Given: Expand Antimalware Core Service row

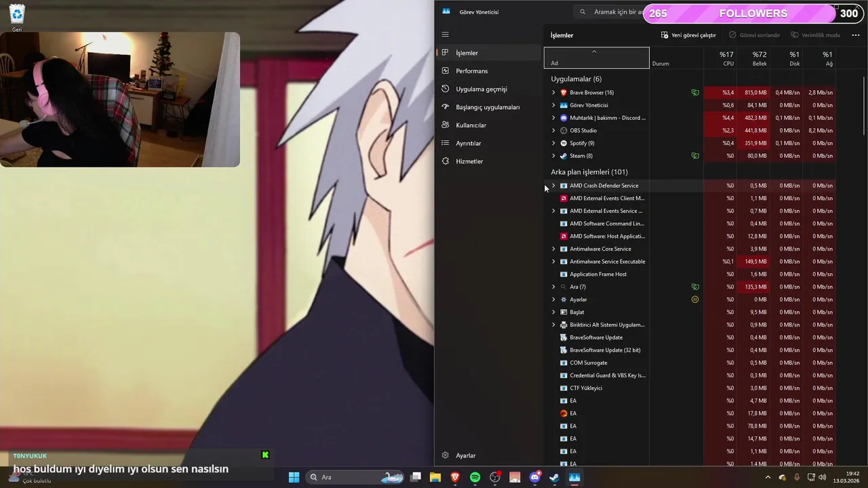Looking at the screenshot, I should [553, 249].
